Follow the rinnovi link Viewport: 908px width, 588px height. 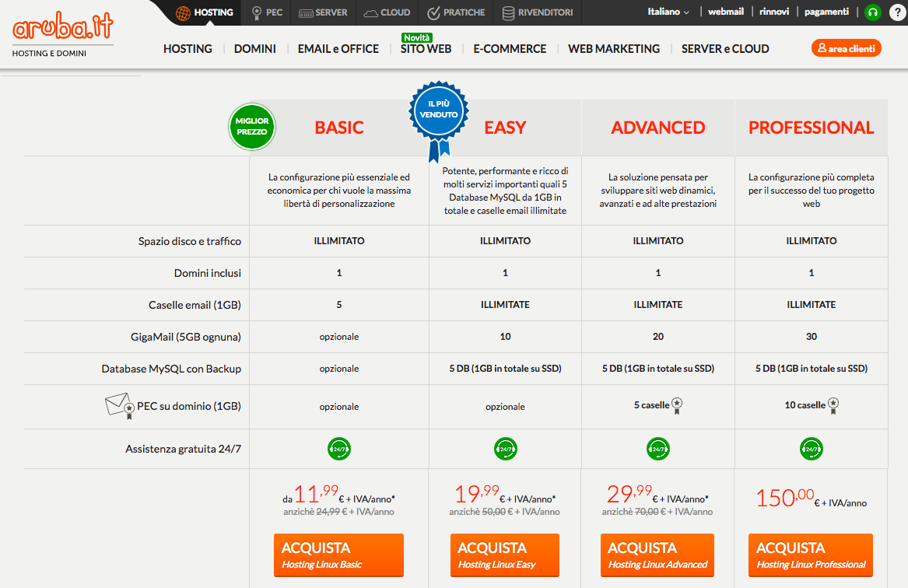[774, 12]
